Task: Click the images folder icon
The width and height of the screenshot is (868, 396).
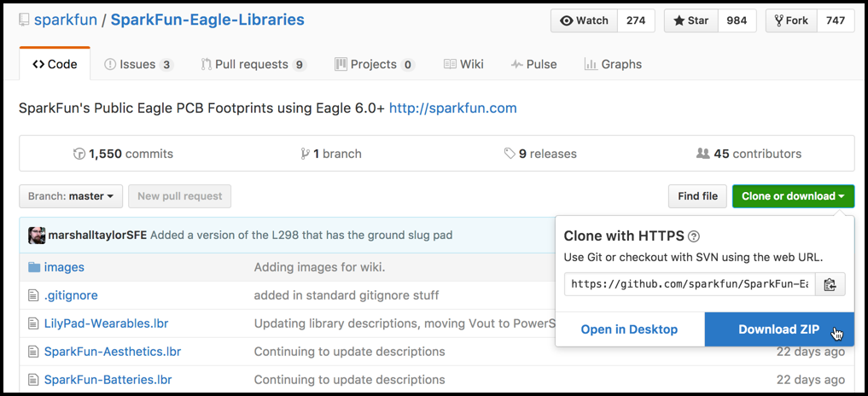Action: pos(34,267)
